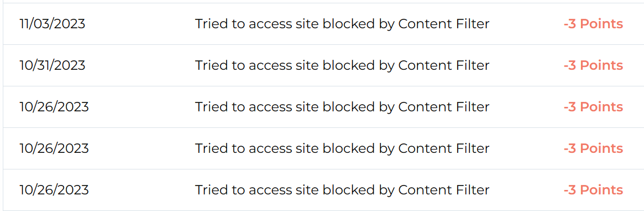Select the description in the first 10/26/2023 row

click(x=342, y=107)
